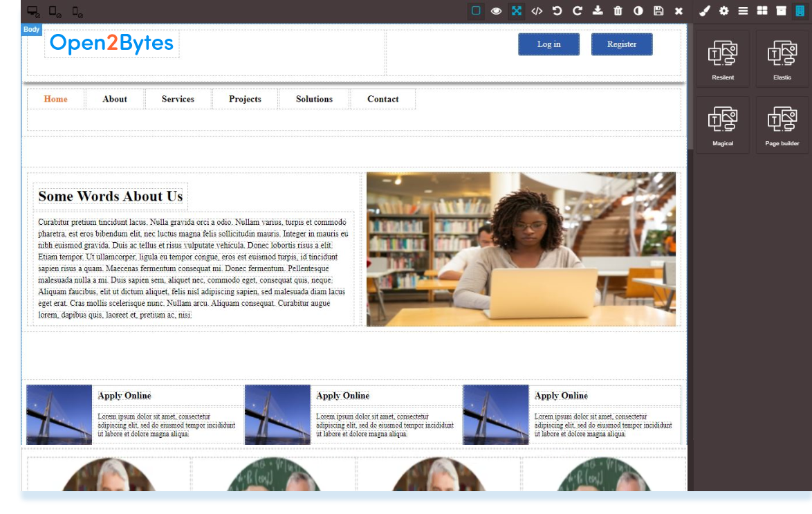Click the Log in button
The image size is (812, 514).
pyautogui.click(x=549, y=44)
